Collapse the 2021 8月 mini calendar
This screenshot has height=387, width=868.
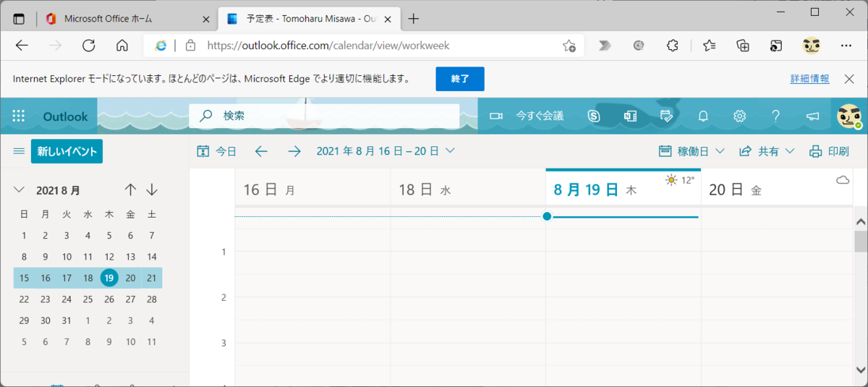click(x=20, y=190)
